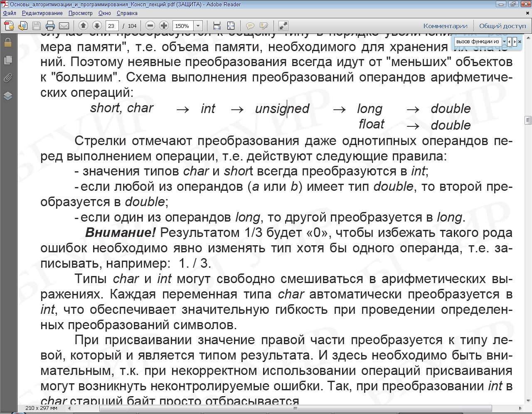The height and width of the screenshot is (414, 532).
Task: Switch to Read Mode with expand icon
Action: pyautogui.click(x=283, y=26)
